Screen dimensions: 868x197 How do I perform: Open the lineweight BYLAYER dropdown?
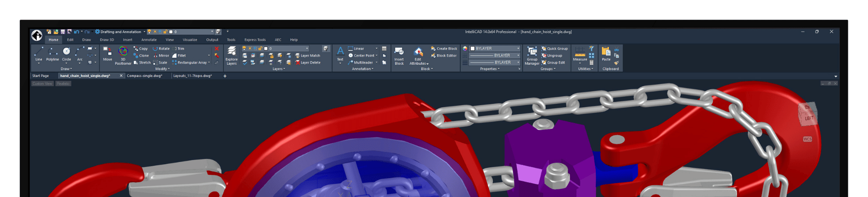coord(518,63)
